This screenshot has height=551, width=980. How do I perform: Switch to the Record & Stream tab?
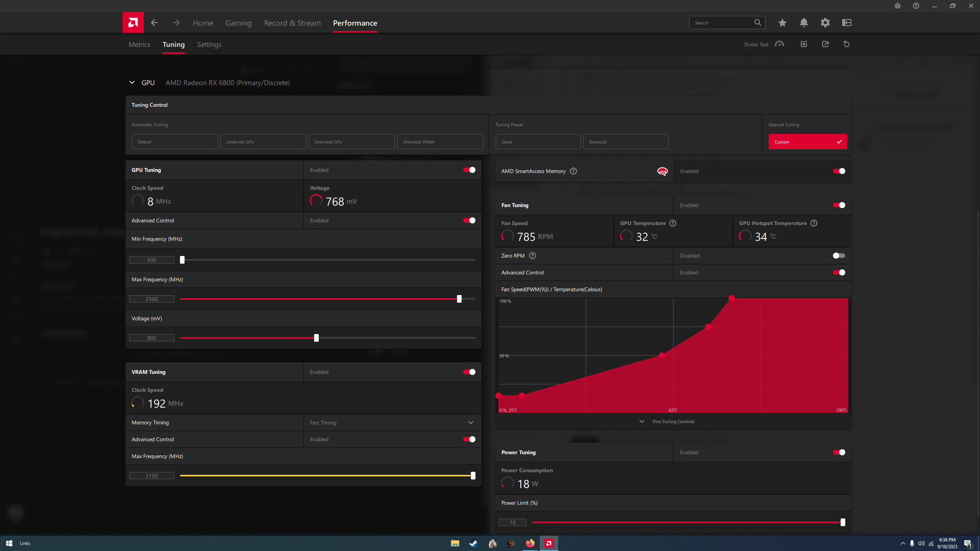pyautogui.click(x=292, y=23)
